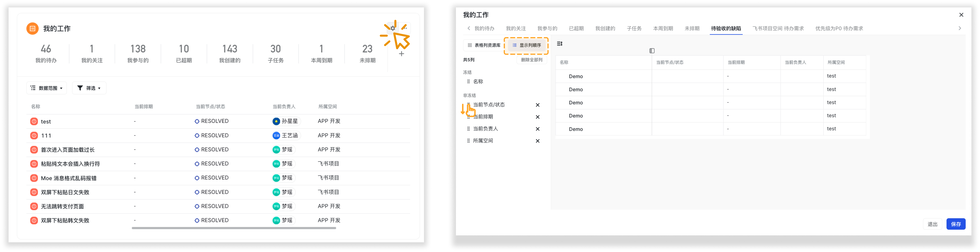Remove the 当前排期 column
980x252 pixels.
[538, 117]
